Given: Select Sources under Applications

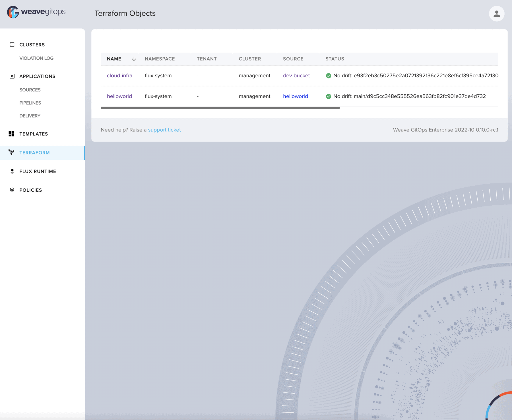Looking at the screenshot, I should (30, 90).
